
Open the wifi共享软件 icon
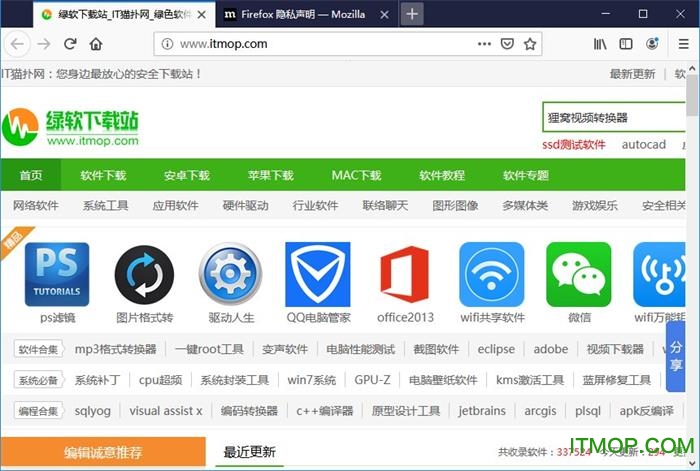coord(492,274)
